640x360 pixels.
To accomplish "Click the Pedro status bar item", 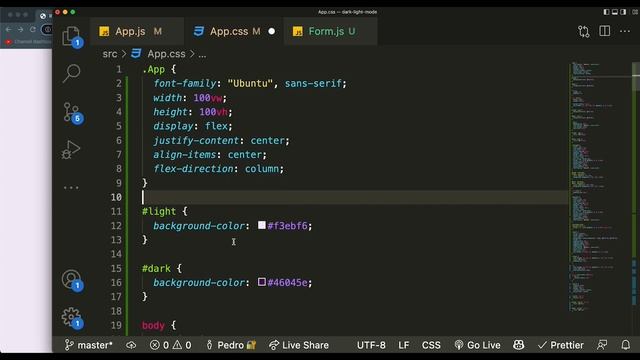I will pos(231,345).
